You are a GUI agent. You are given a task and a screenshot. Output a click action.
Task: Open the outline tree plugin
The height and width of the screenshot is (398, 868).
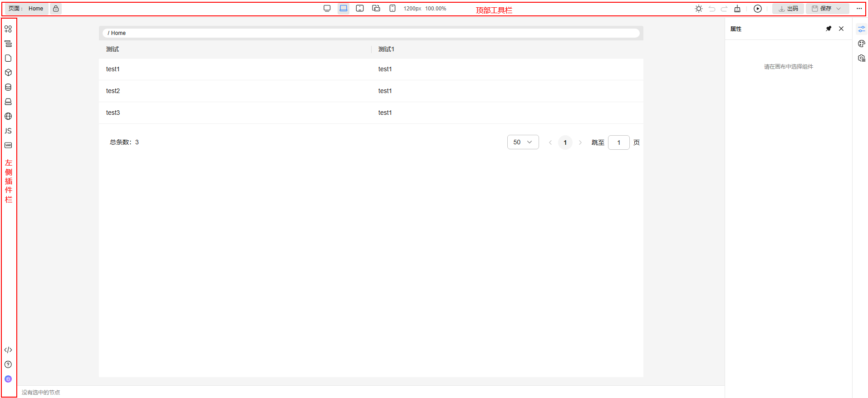(8, 44)
